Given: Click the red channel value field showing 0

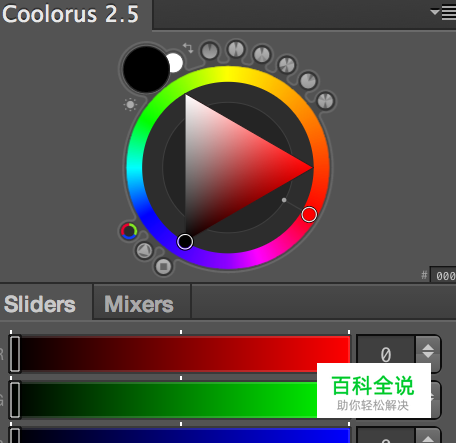Looking at the screenshot, I should pos(386,354).
